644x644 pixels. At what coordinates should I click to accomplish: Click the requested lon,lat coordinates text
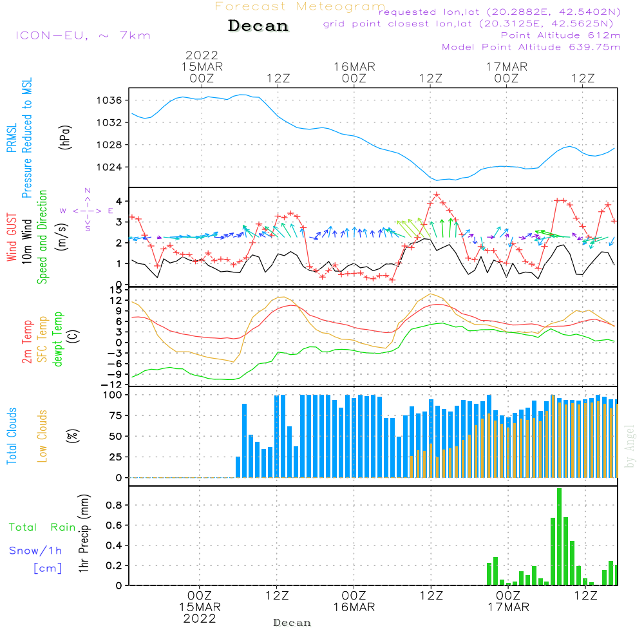[x=500, y=12]
